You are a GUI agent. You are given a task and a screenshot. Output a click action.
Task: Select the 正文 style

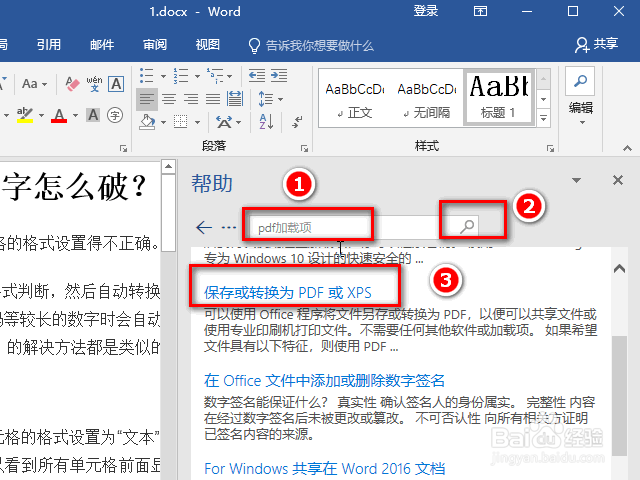[x=355, y=98]
